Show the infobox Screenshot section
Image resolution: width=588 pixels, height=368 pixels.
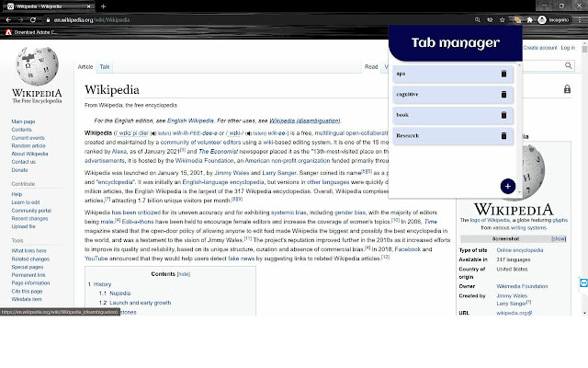click(559, 239)
